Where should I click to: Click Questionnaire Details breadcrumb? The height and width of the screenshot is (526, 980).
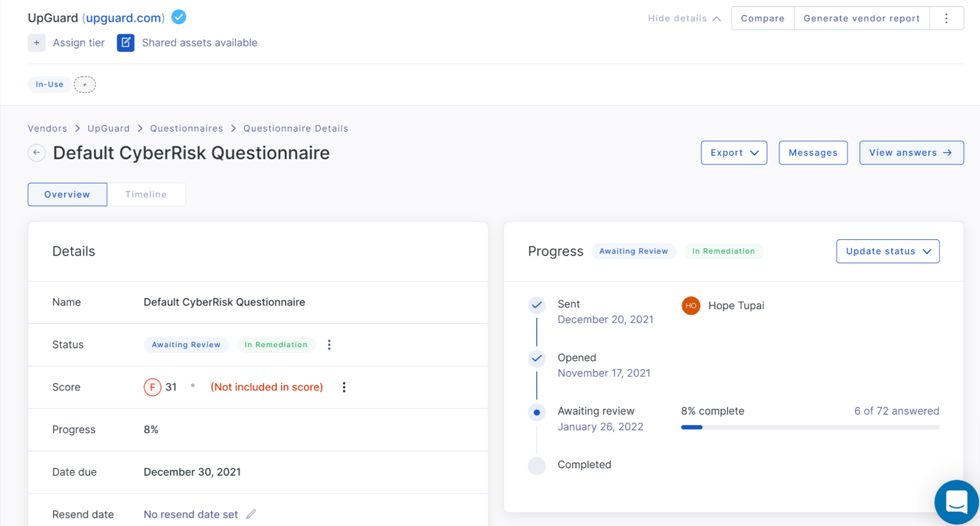(x=296, y=129)
